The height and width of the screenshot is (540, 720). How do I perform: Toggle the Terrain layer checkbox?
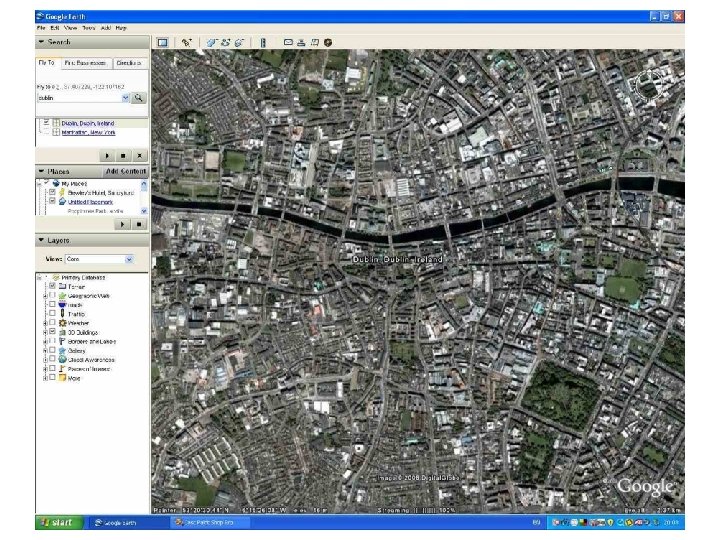pos(52,286)
